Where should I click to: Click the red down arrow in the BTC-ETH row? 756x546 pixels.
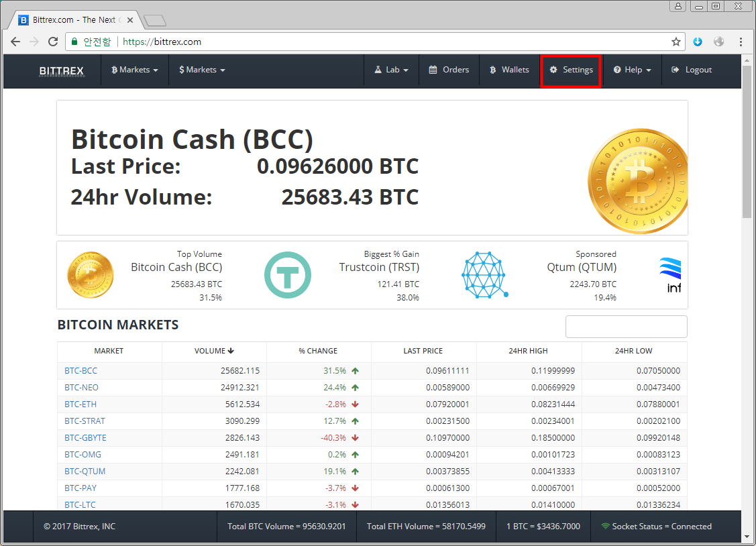click(x=356, y=404)
